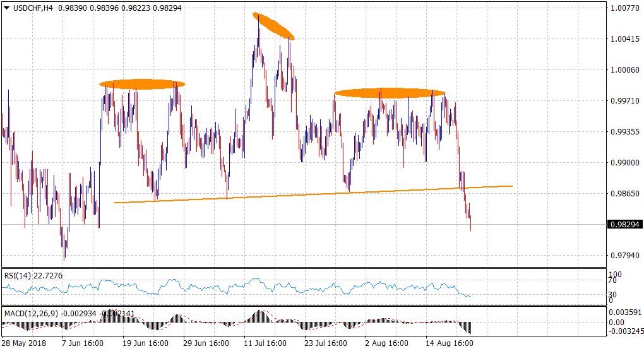Click the 1.00770 price axis level
Screen dimensions: 644x351
click(x=623, y=9)
